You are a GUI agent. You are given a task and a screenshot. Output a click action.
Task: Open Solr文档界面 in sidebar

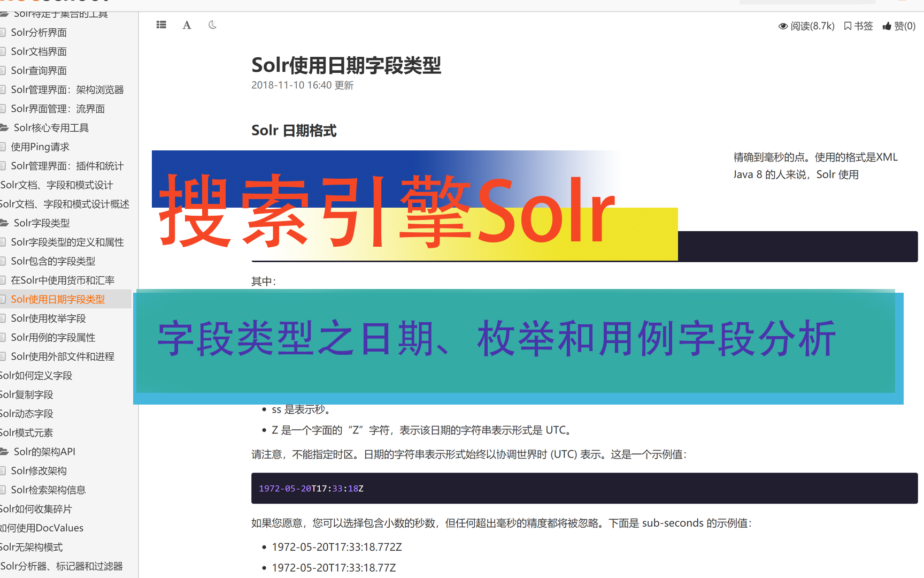(x=39, y=51)
